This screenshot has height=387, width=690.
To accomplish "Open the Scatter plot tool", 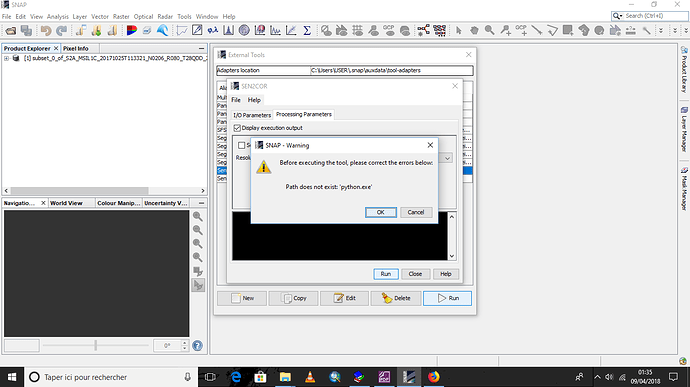I will tap(291, 30).
